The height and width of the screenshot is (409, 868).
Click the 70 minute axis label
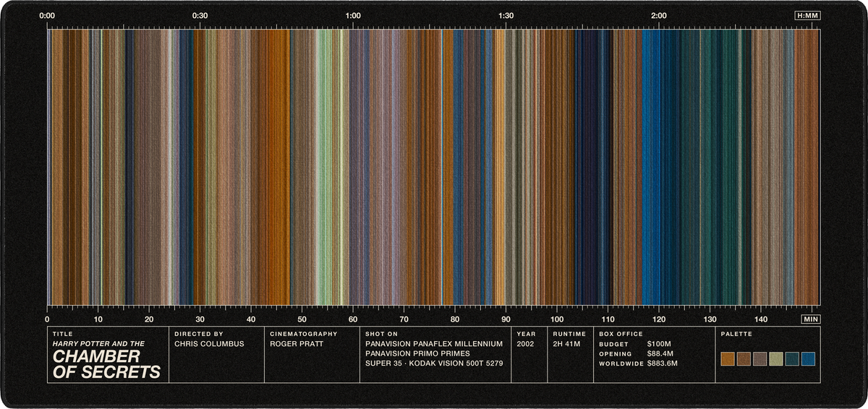point(404,319)
